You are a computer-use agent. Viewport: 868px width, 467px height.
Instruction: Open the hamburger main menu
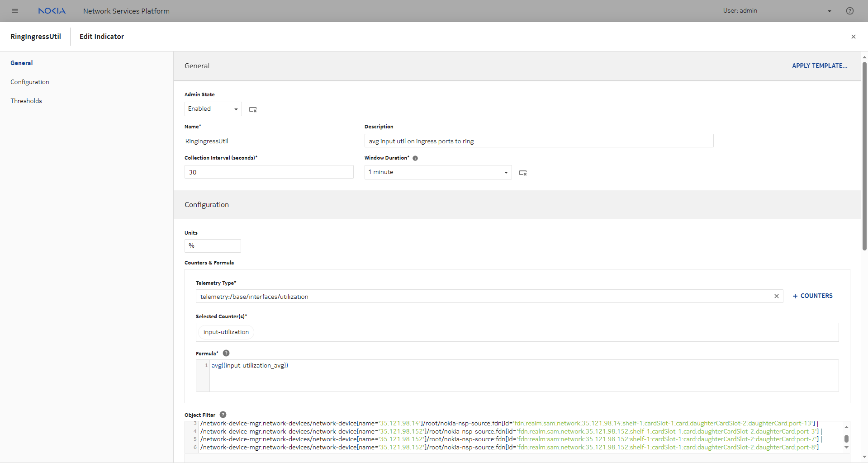[x=15, y=11]
